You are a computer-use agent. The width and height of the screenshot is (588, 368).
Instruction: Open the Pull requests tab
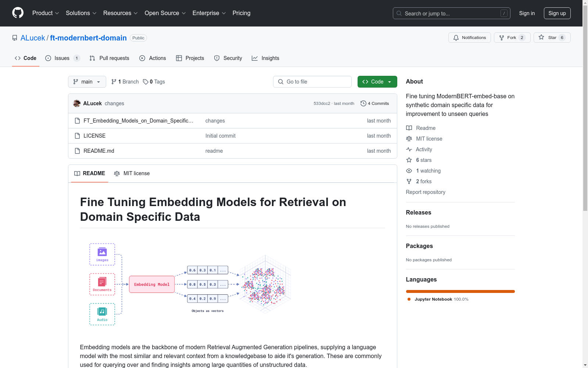[110, 58]
